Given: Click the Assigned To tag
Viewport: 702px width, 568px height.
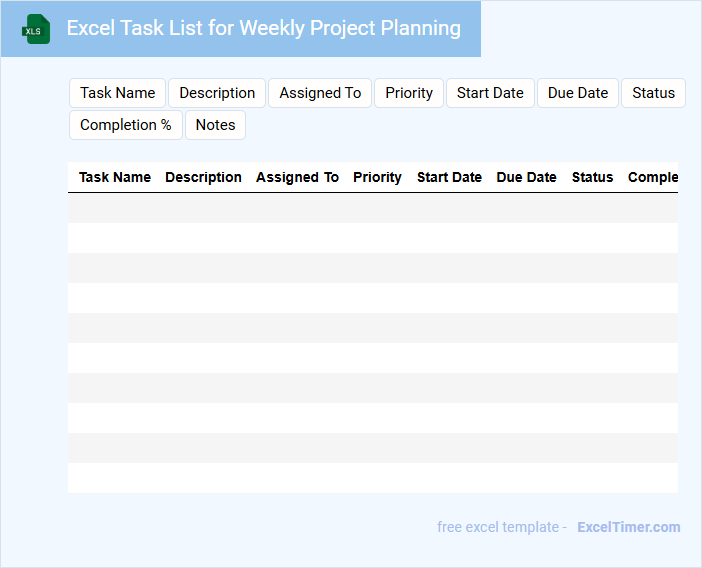Looking at the screenshot, I should [320, 93].
